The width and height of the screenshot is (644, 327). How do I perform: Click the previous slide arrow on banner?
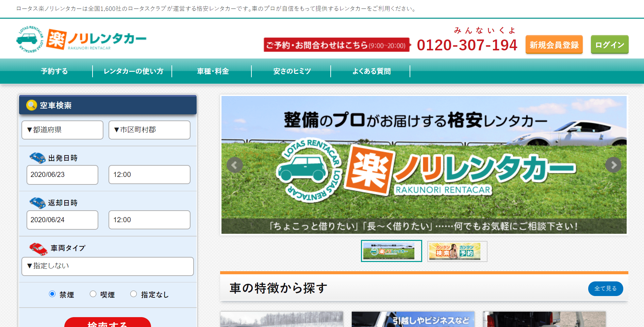[234, 165]
